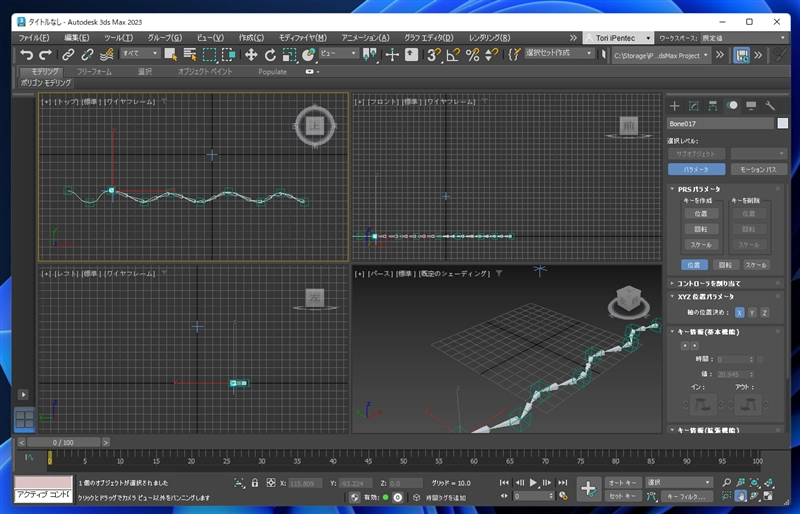Open the レンダリング(R) menu
Viewport: 800px width, 514px height.
click(489, 38)
